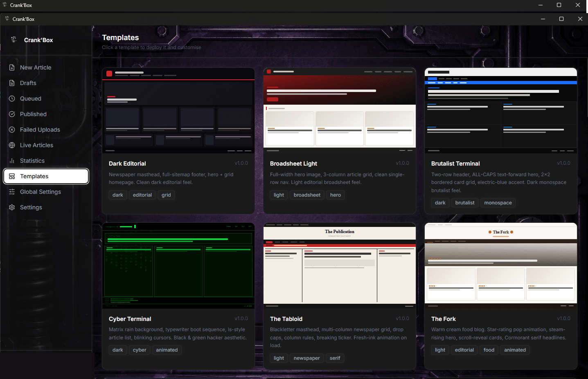
Task: Go to the Statistics section
Action: [x=46, y=161]
